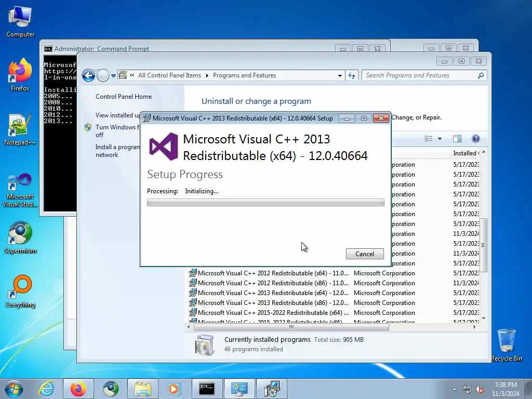Viewport: 532px width, 399px height.
Task: Open the Control Panel Home link
Action: coord(124,96)
